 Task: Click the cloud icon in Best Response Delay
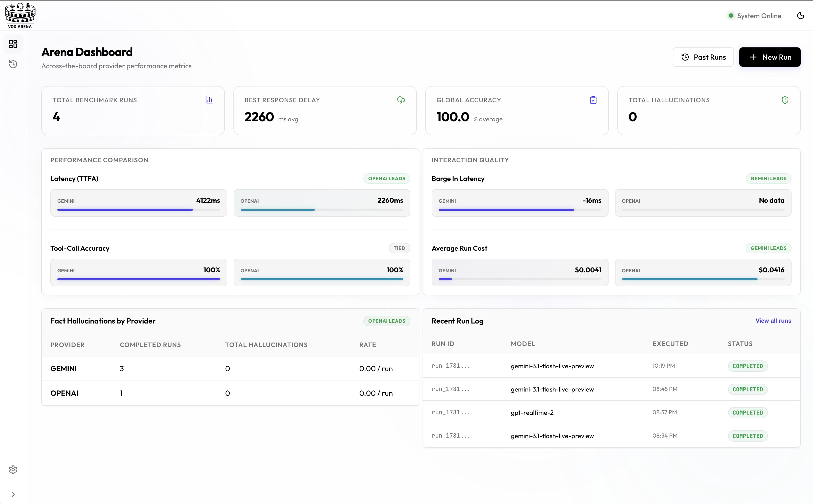401,100
